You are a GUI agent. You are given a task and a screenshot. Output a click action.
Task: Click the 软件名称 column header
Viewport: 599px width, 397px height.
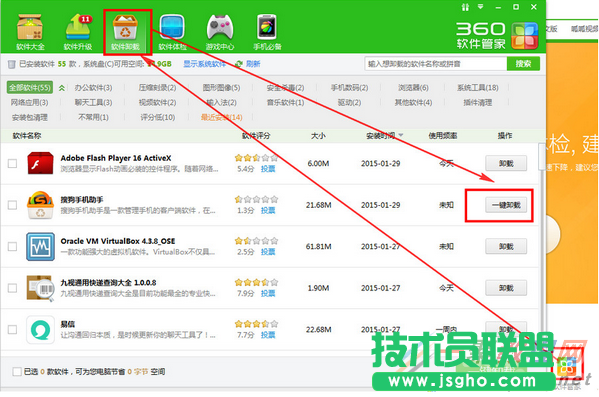click(27, 136)
